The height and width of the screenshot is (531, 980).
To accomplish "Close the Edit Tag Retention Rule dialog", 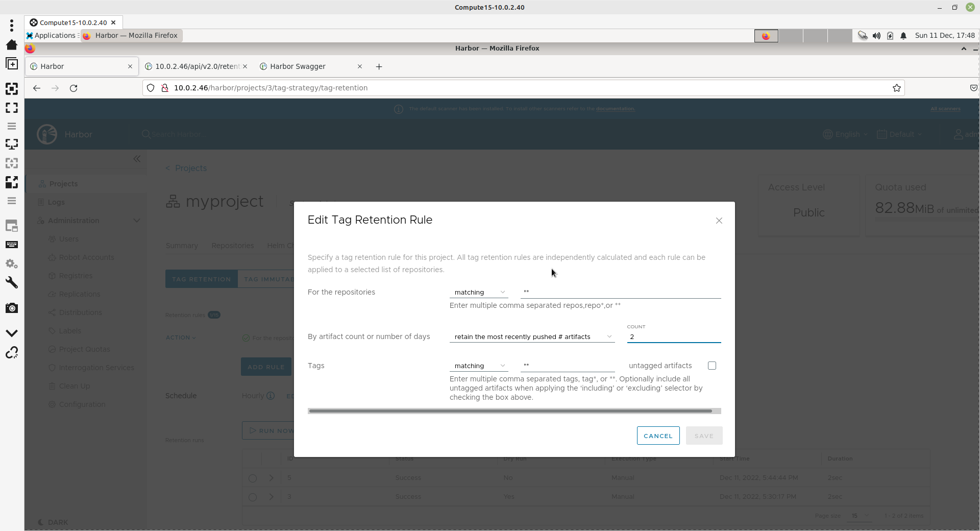I will point(719,221).
